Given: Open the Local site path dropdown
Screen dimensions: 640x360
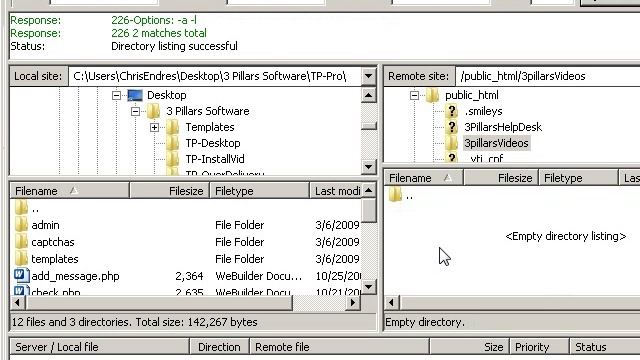Looking at the screenshot, I should [368, 76].
